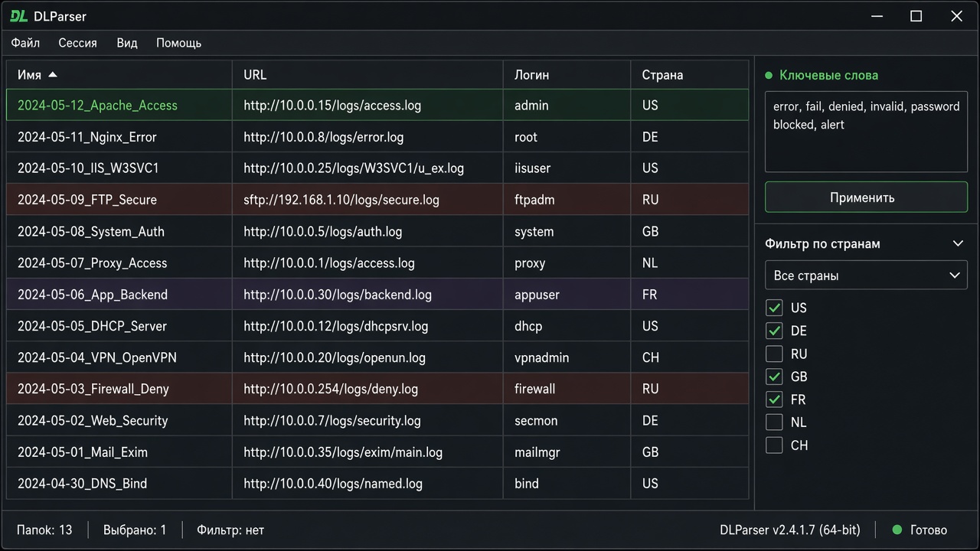
Task: Select the 2024-05-03_Firewall_Deny row
Action: [377, 389]
